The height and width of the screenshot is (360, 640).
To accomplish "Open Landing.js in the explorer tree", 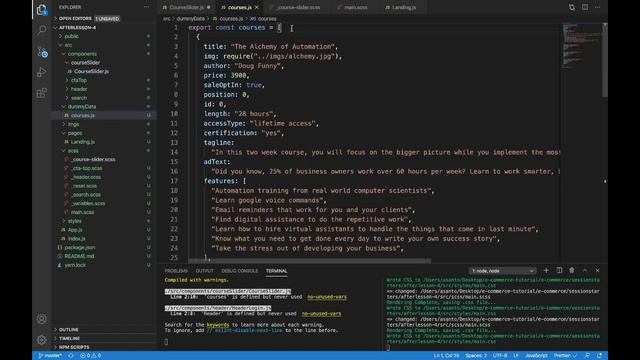I will tap(83, 142).
